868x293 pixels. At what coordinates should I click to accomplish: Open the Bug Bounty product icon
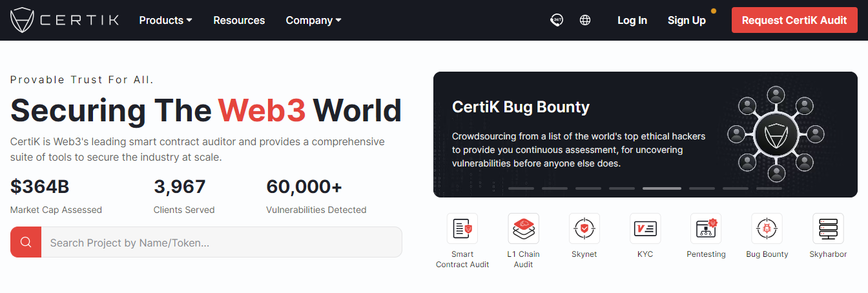coord(767,228)
